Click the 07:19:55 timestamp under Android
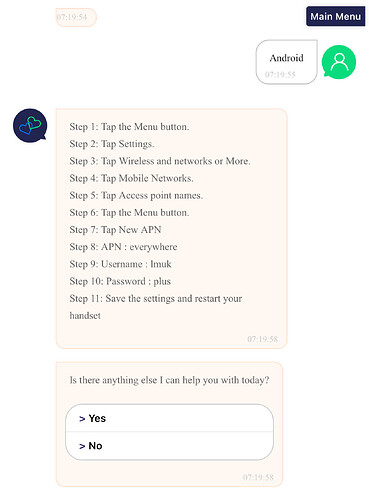 pos(280,74)
